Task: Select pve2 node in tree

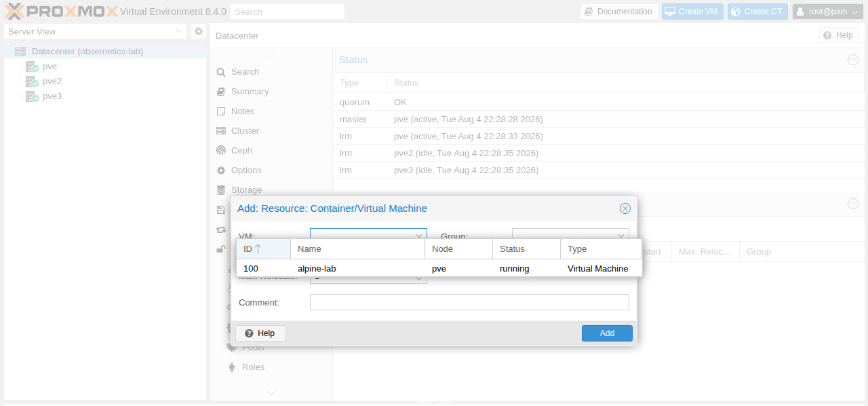Action: click(52, 81)
